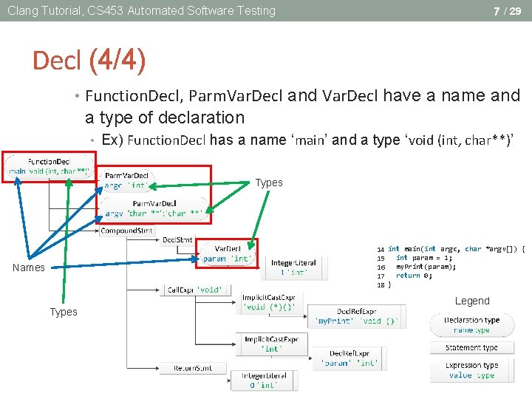The width and height of the screenshot is (532, 399).
Task: Click the DeclRefExpr 'myPrint' node
Action: (x=356, y=316)
